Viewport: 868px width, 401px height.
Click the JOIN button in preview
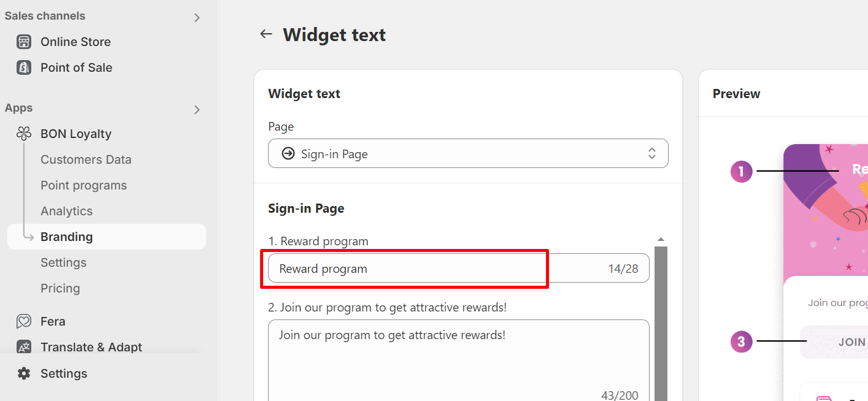(x=851, y=342)
